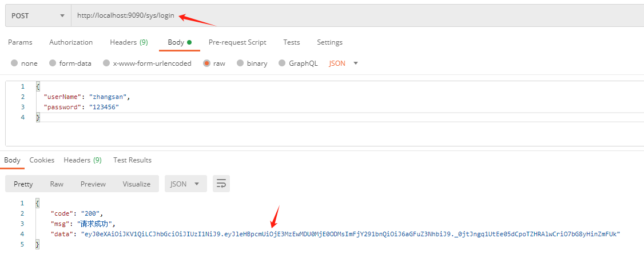Select the request Body tab
This screenshot has width=644, height=258.
(180, 42)
